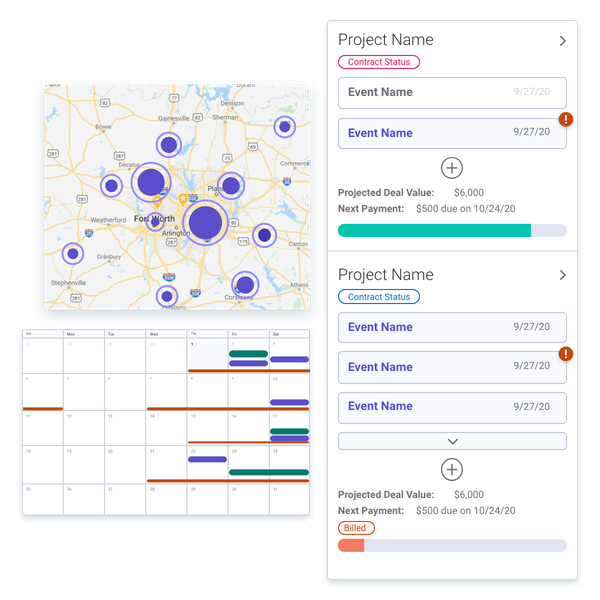Click the plus icon in the bottom project card
The height and width of the screenshot is (600, 600).
click(452, 469)
